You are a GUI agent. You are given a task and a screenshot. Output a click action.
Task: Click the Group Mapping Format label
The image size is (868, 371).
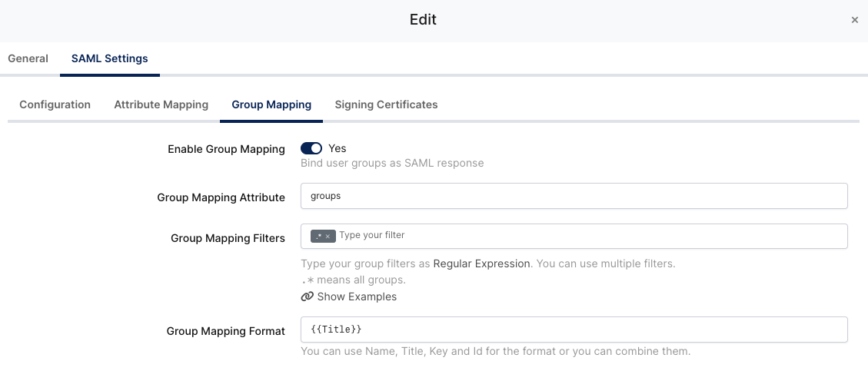click(225, 331)
